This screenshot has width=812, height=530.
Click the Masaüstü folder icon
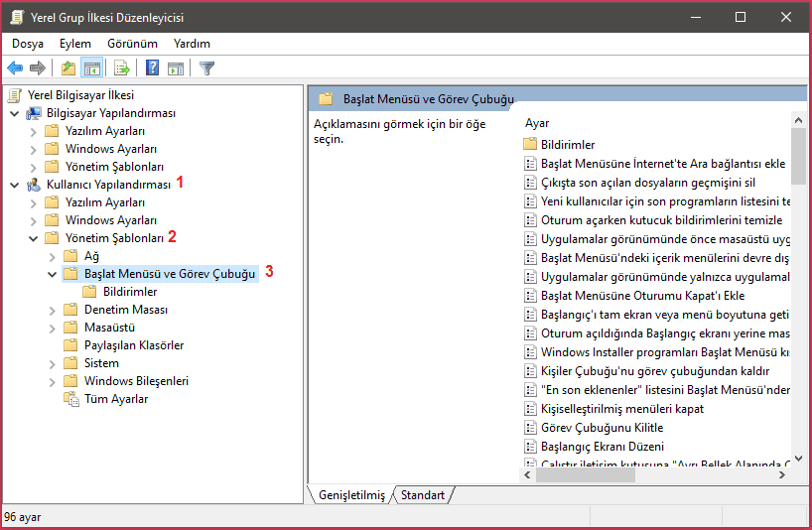[x=70, y=328]
